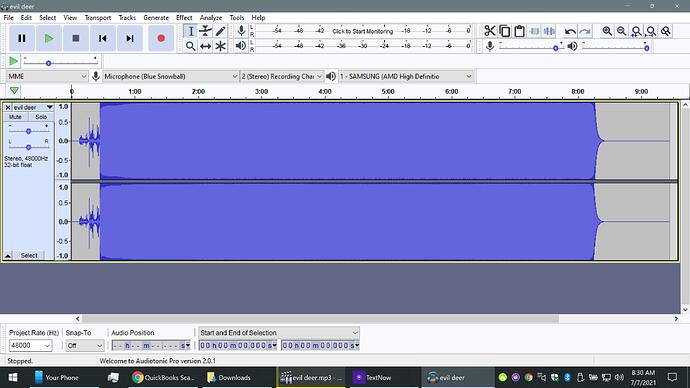
Task: Select the Time Shift tool
Action: (x=206, y=46)
